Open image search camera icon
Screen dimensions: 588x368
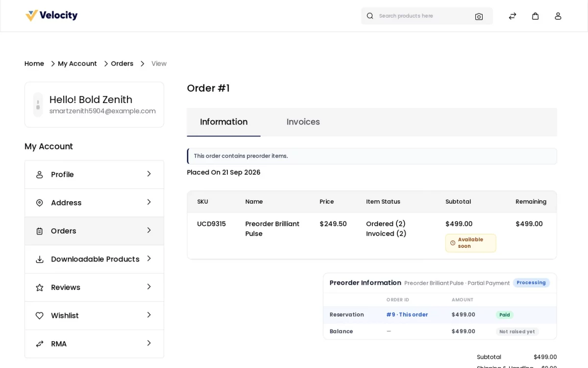(x=479, y=16)
